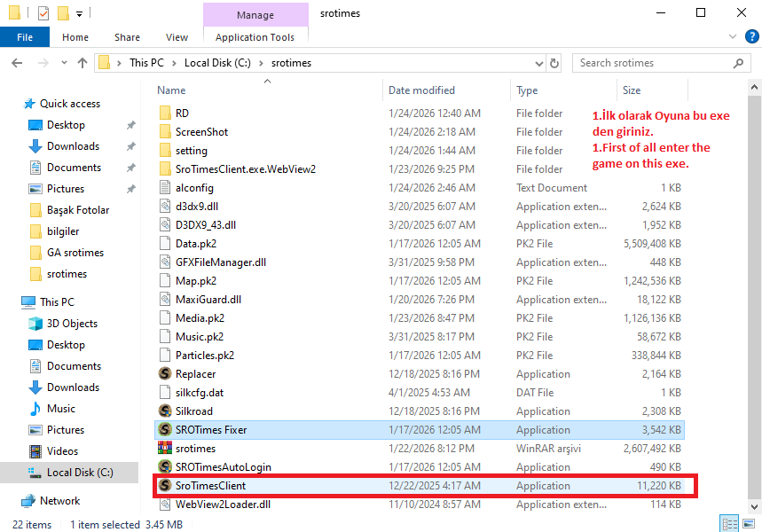
Task: Open bilgiler folder in Quick access
Action: 54,231
